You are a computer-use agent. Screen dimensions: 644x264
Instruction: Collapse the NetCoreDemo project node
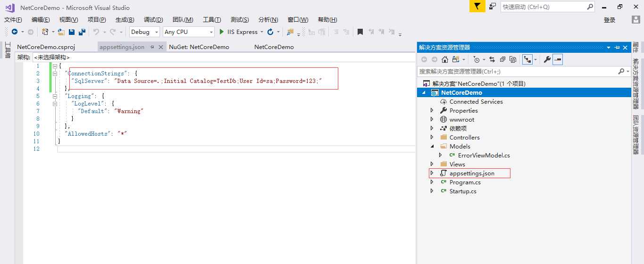tap(424, 93)
